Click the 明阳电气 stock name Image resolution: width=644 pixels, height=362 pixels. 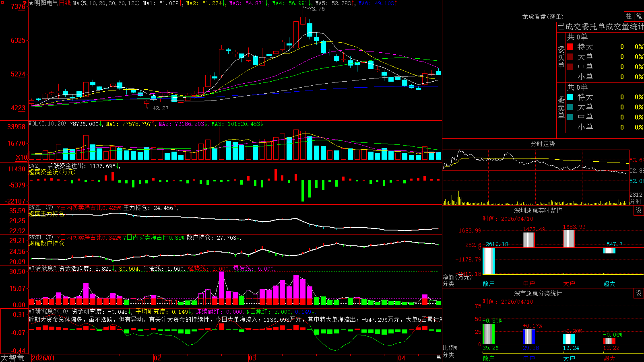pos(46,3)
